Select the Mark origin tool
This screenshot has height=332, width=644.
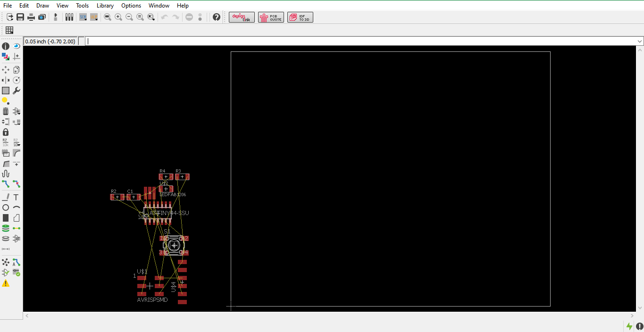point(17,57)
